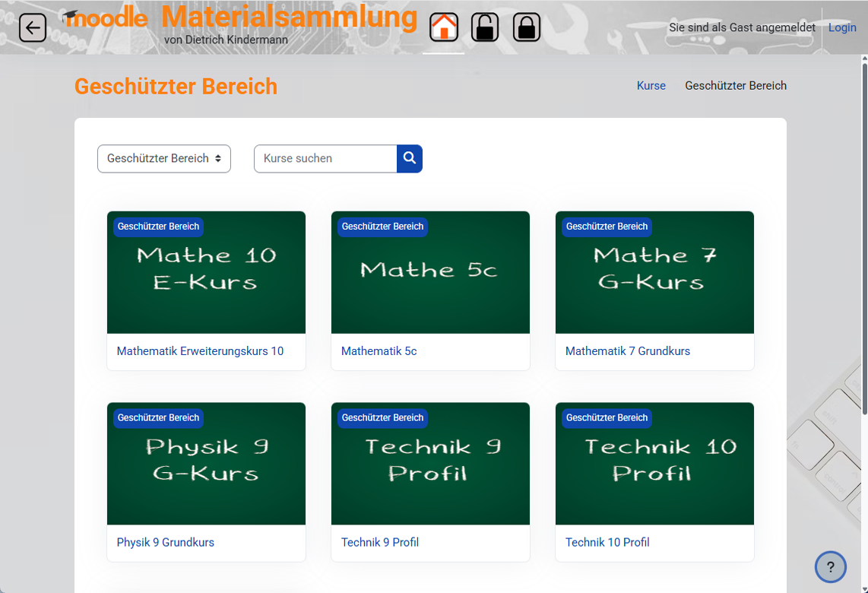The image size is (868, 593).
Task: Open the Physik 9 Grundkurs link
Action: tap(165, 542)
